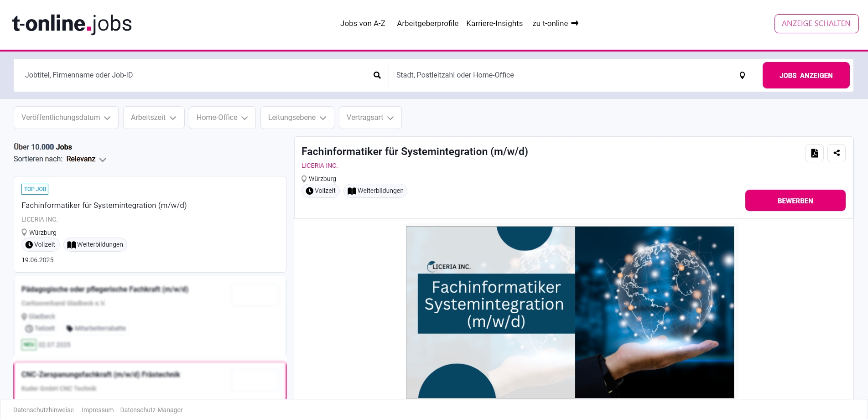
Task: Expand Leitungsebene filter
Action: (x=297, y=118)
